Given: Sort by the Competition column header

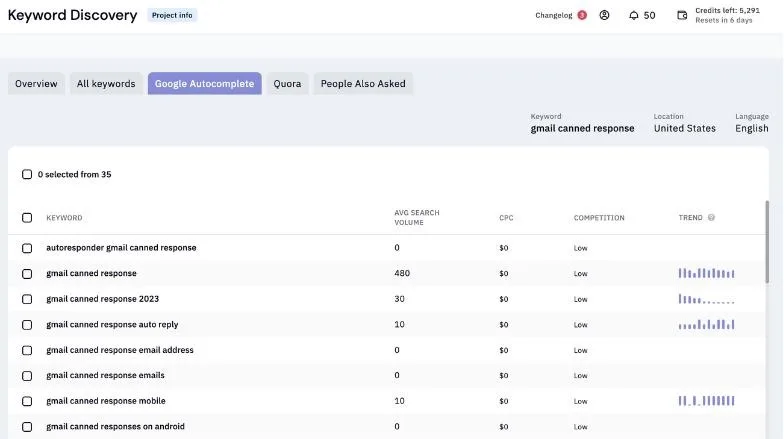Looking at the screenshot, I should 599,218.
